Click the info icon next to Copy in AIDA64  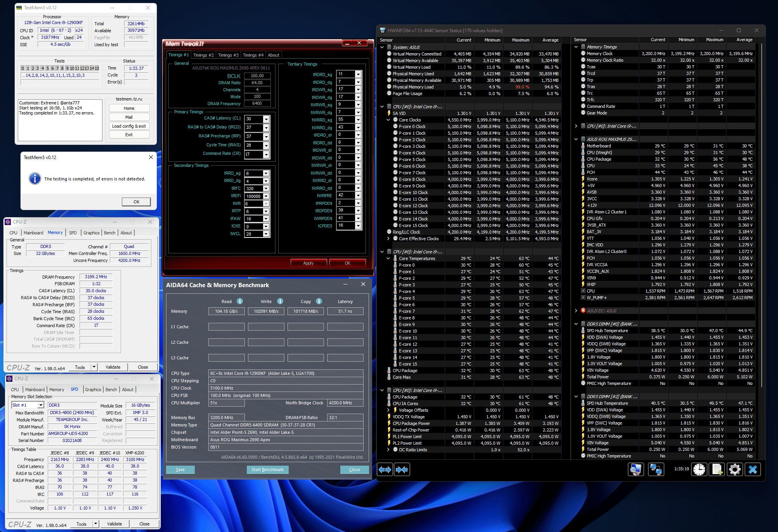319,301
